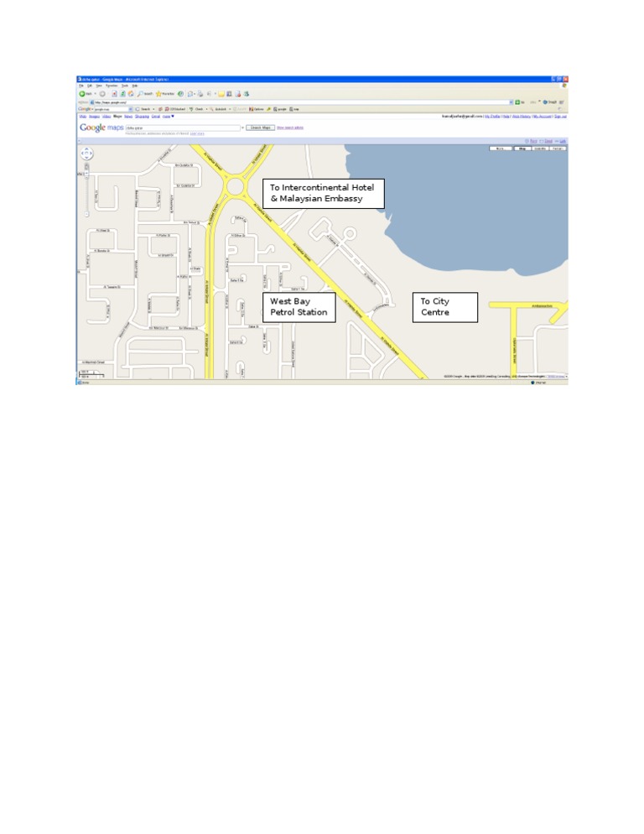The height and width of the screenshot is (834, 644).
Task: Expand the 'more' Google services dropdown
Action: pos(169,117)
